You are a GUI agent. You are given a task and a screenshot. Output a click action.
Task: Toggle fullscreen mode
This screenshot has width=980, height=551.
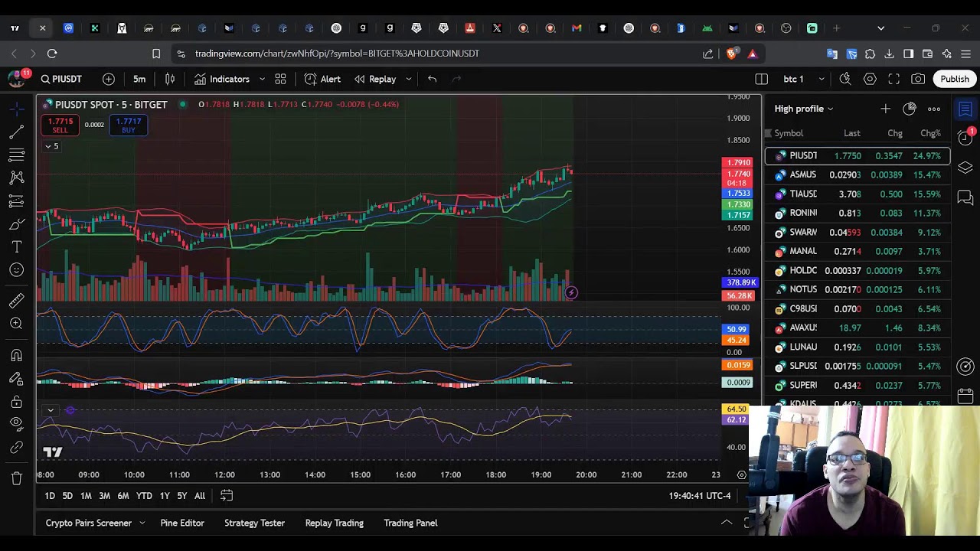point(893,79)
